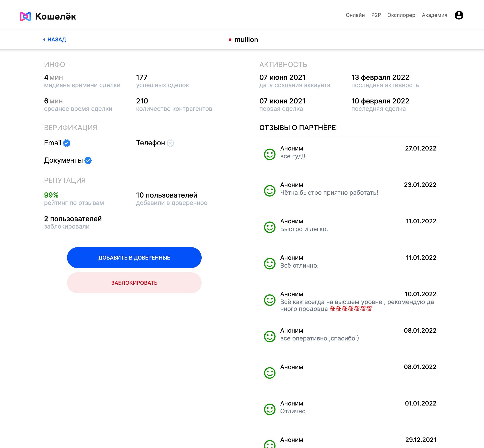Click the red status dot beside mullion

tap(230, 40)
